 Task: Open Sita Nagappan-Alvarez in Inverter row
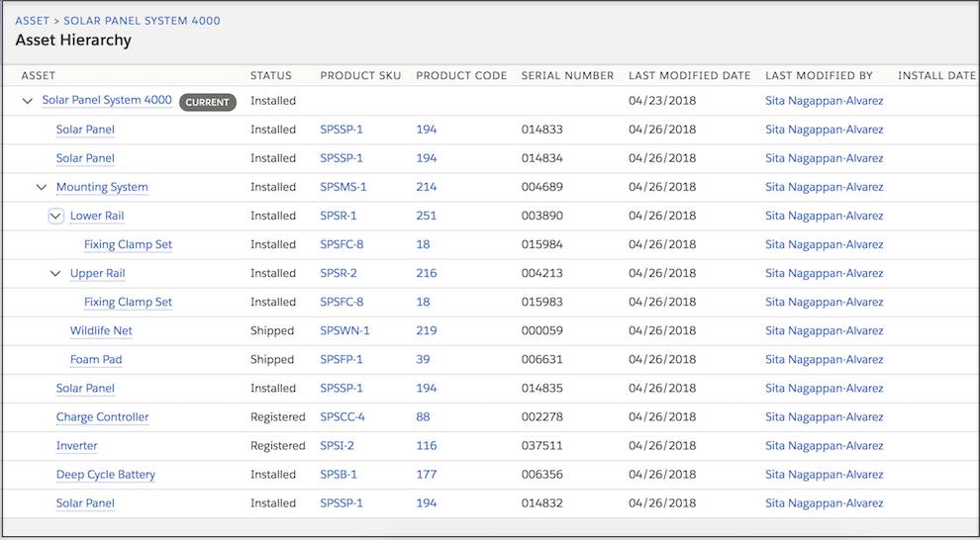pyautogui.click(x=825, y=445)
